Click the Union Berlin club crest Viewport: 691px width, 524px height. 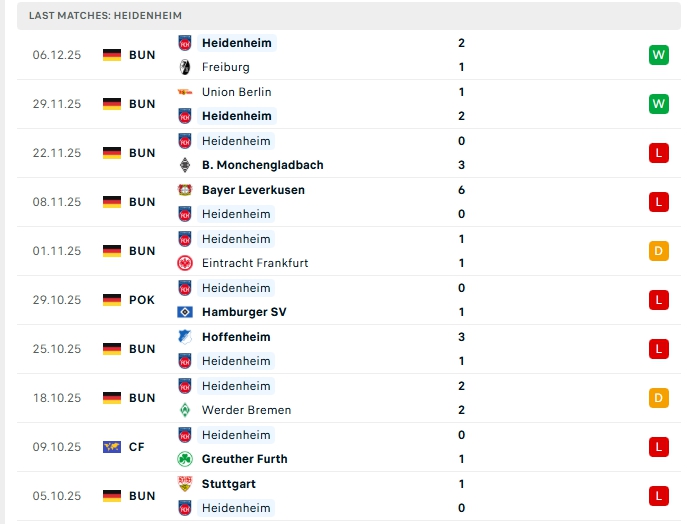point(184,92)
